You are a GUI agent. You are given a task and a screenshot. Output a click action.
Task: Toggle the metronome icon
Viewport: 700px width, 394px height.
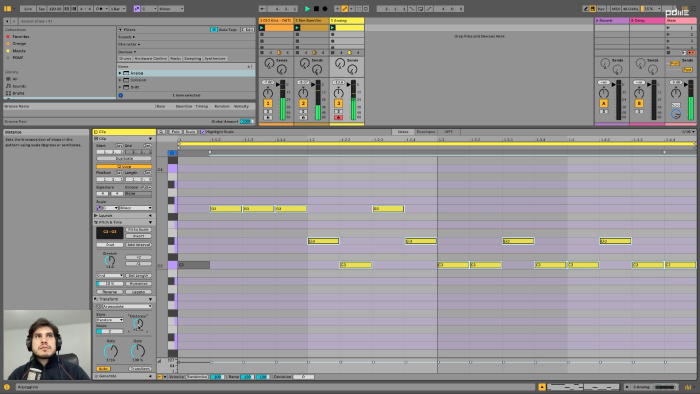pyautogui.click(x=99, y=8)
